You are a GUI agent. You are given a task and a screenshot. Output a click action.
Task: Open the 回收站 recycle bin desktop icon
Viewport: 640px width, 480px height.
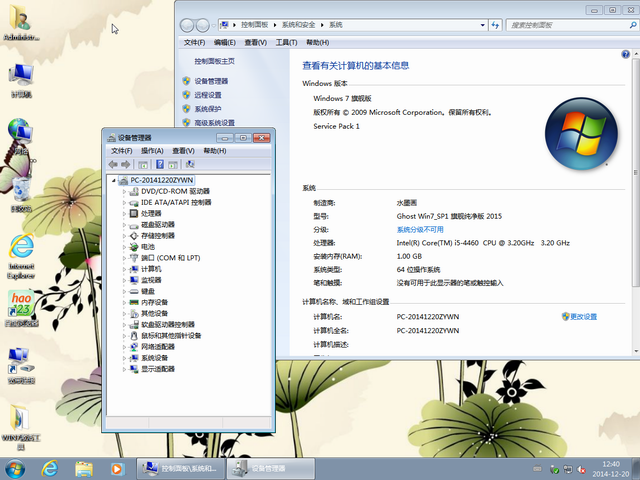(21, 194)
